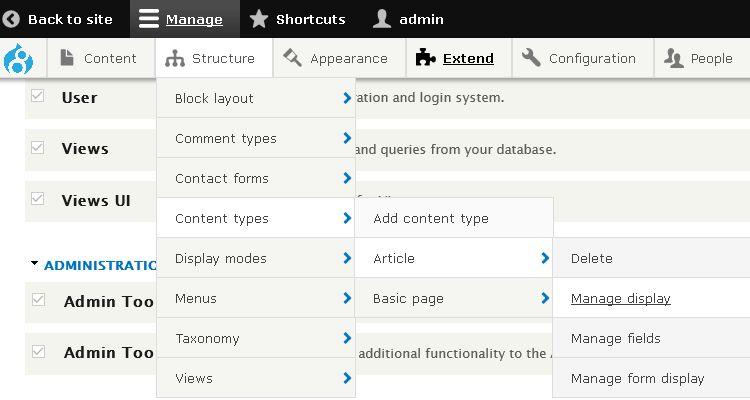Expand the Taxonomy submenu arrow

tap(347, 338)
